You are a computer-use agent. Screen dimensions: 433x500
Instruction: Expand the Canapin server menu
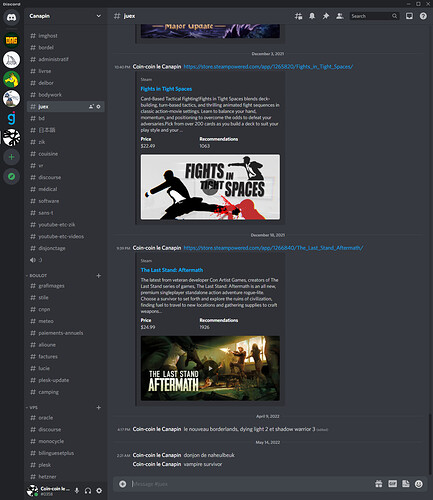(65, 16)
